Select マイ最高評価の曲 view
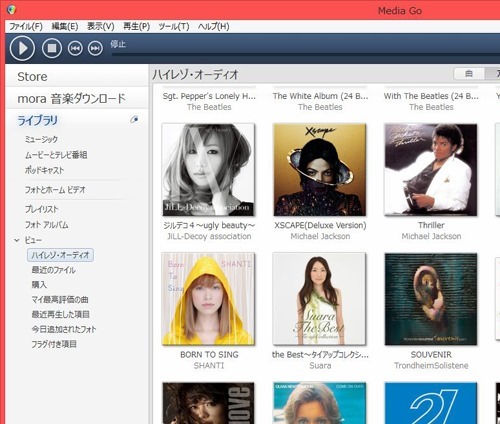Screen dimensions: 500x424 point(60,299)
